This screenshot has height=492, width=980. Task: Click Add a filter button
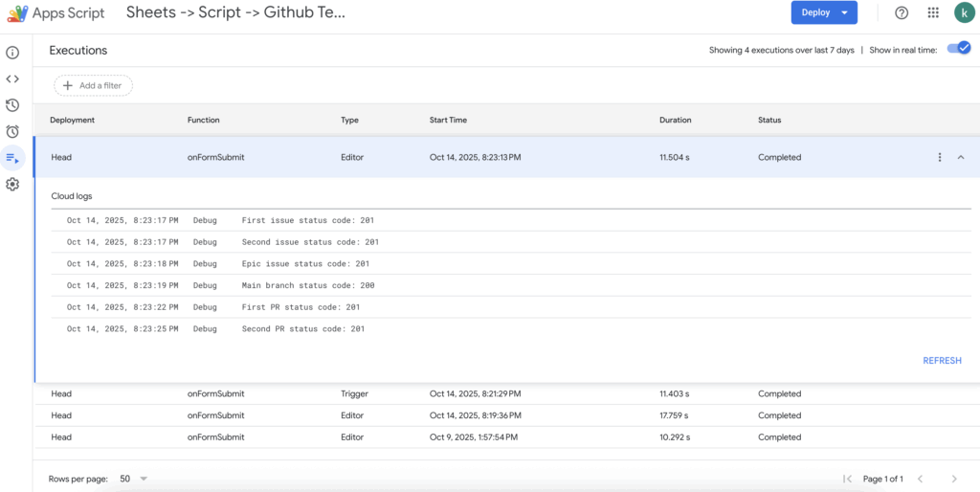93,85
